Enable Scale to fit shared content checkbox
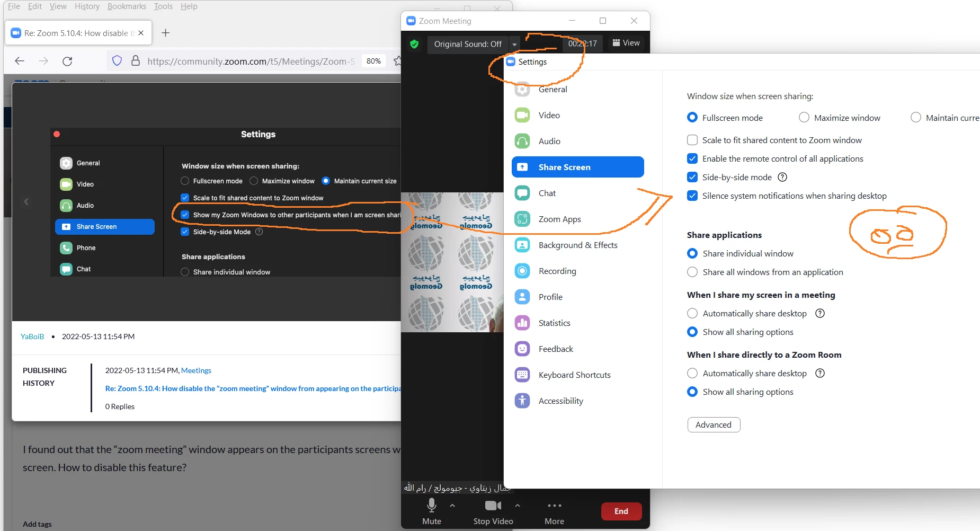This screenshot has height=531, width=980. (x=692, y=140)
